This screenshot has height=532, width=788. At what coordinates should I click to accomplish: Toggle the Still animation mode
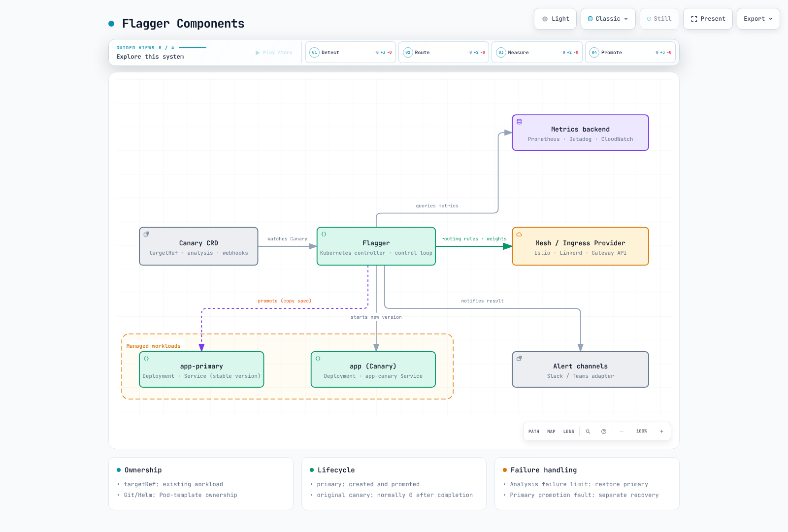coord(659,19)
